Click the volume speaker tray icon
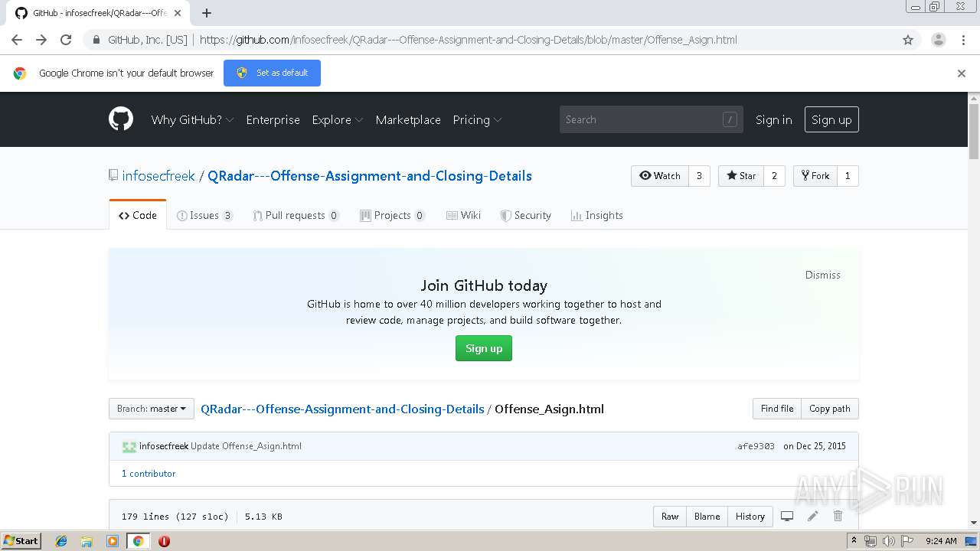Screen dimensions: 980x551 click(888, 541)
